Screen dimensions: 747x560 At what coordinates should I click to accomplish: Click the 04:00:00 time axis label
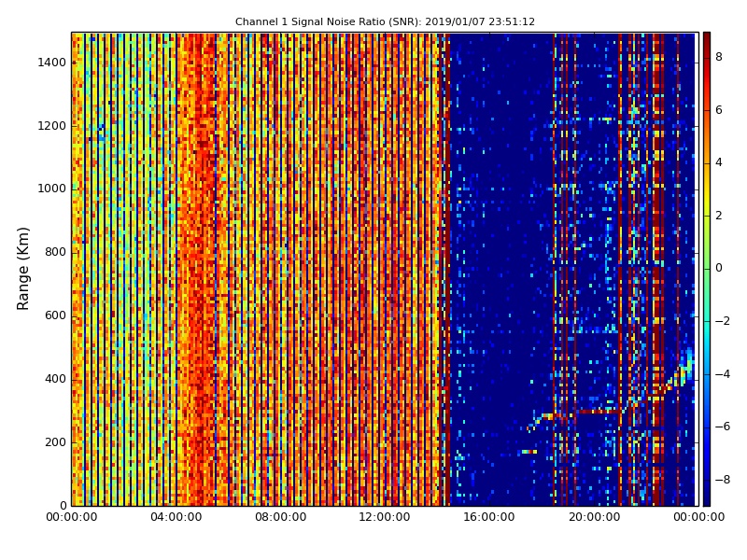coord(176,517)
